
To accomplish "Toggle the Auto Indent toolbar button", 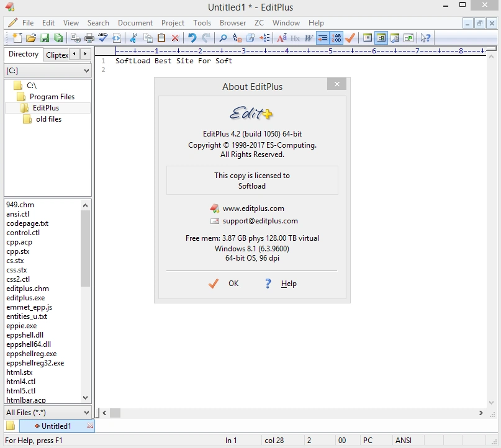I will (x=323, y=38).
